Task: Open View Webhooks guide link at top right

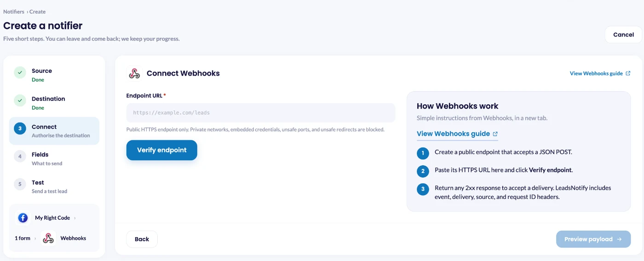Action: (x=600, y=73)
